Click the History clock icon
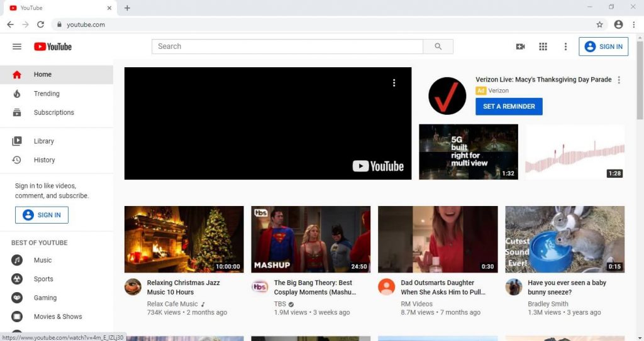Image resolution: width=644 pixels, height=341 pixels. point(17,160)
